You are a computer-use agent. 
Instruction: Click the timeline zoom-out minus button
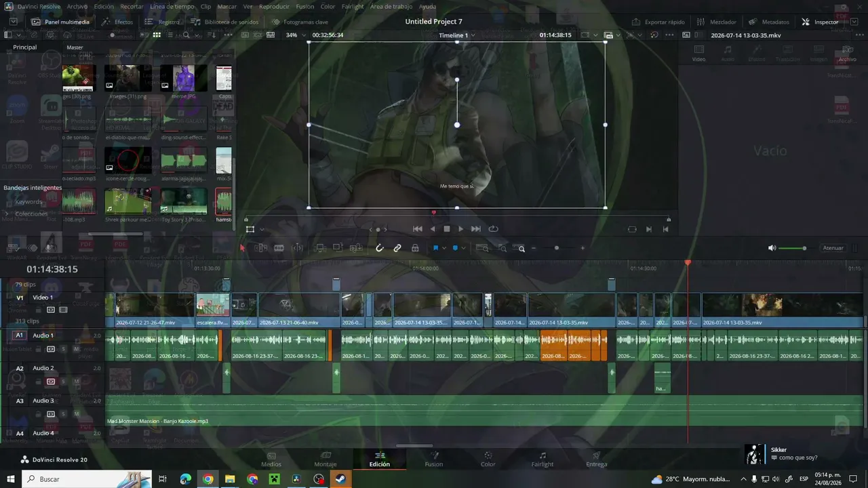tap(534, 248)
